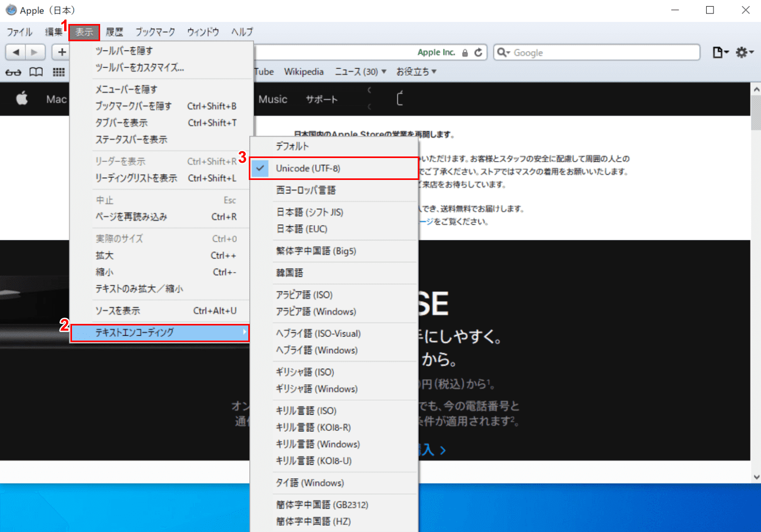Open the Mac link in Apple navigation
The image size is (761, 532).
tap(56, 99)
